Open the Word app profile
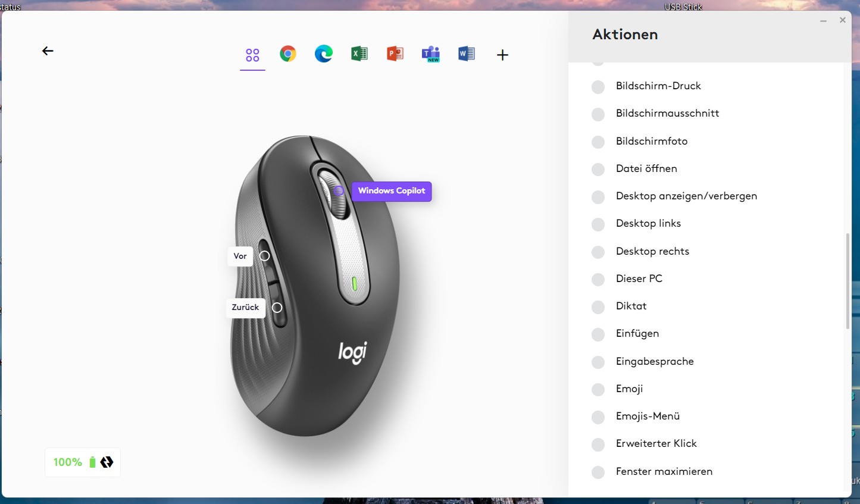 pos(467,54)
